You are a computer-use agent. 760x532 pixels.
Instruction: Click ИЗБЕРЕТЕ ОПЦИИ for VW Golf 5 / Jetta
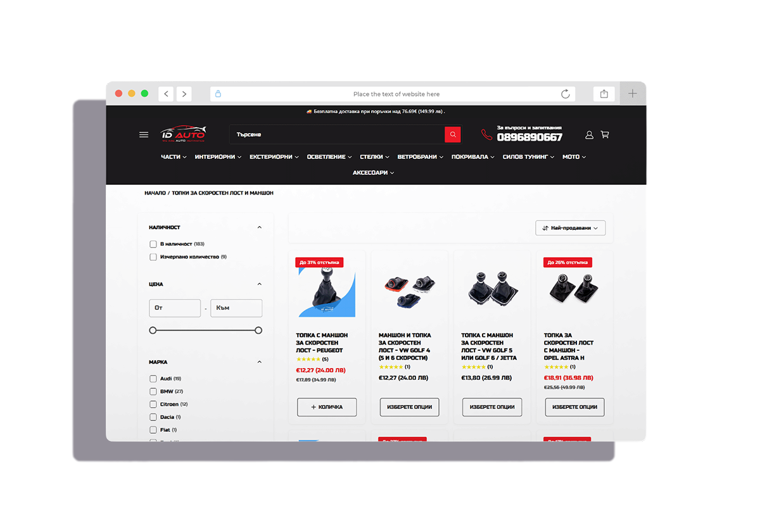[492, 407]
